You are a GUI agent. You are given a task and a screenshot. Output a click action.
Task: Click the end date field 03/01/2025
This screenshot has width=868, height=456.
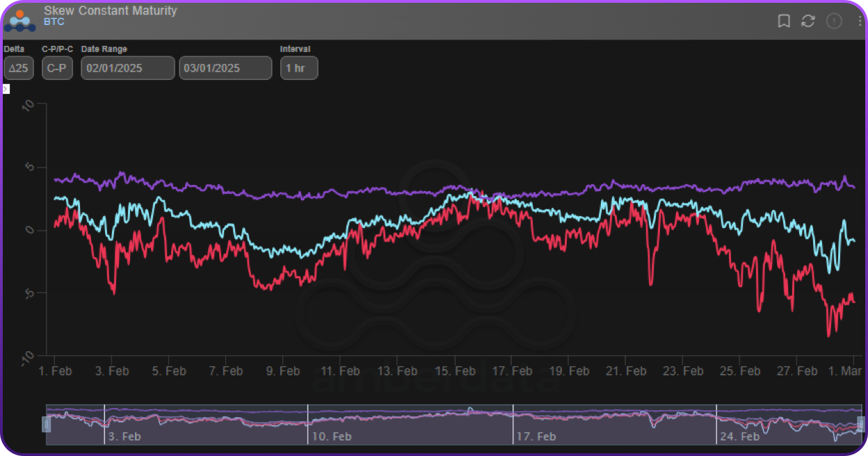(225, 68)
